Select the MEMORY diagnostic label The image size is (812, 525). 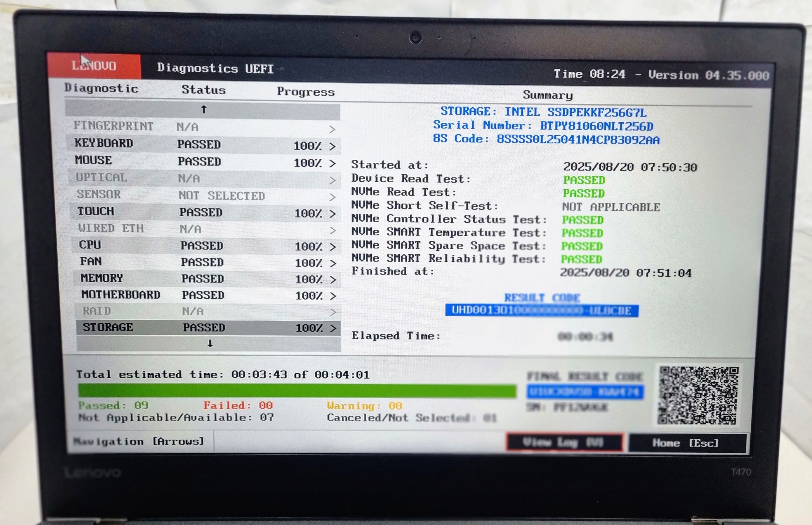[101, 278]
